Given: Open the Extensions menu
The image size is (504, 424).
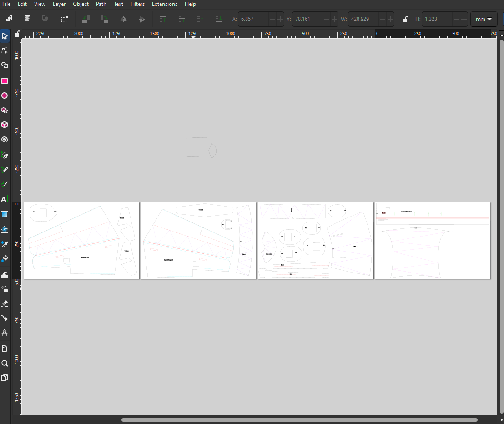Looking at the screenshot, I should (164, 4).
